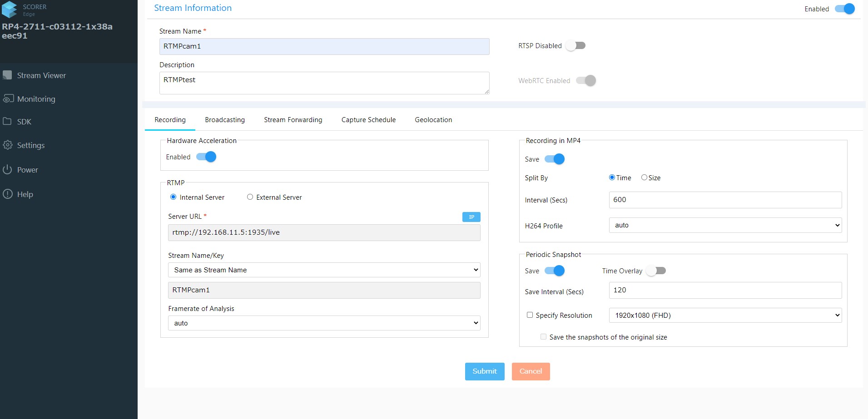Toggle the RTSP Disabled switch
This screenshot has height=419, width=868.
(x=576, y=45)
